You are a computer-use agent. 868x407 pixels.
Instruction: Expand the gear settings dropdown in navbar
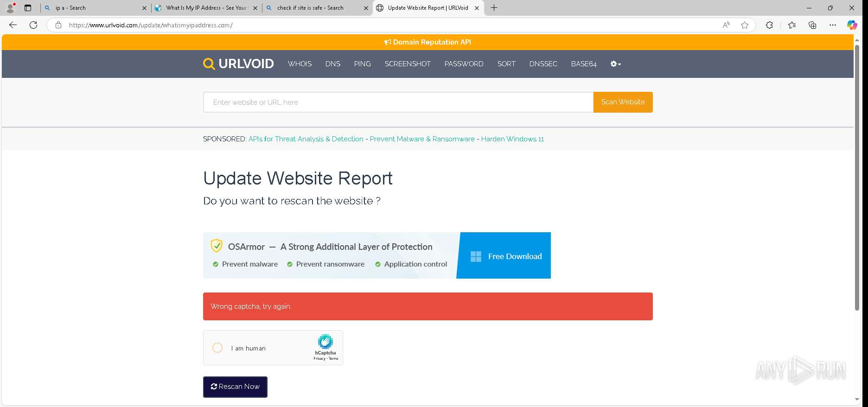click(x=615, y=64)
